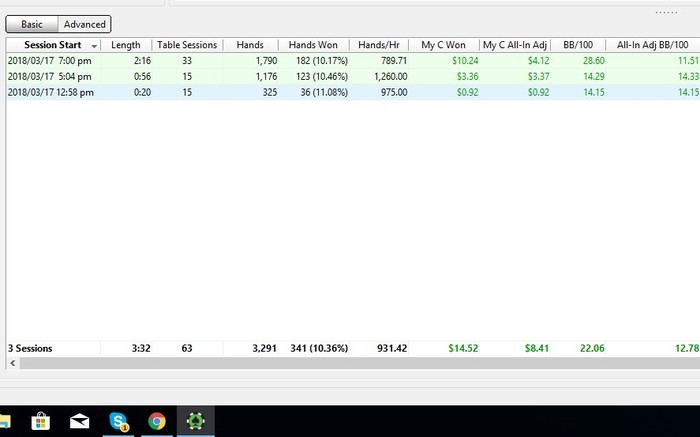Click the 2:16 session length cell
This screenshot has height=437, width=700.
point(142,61)
